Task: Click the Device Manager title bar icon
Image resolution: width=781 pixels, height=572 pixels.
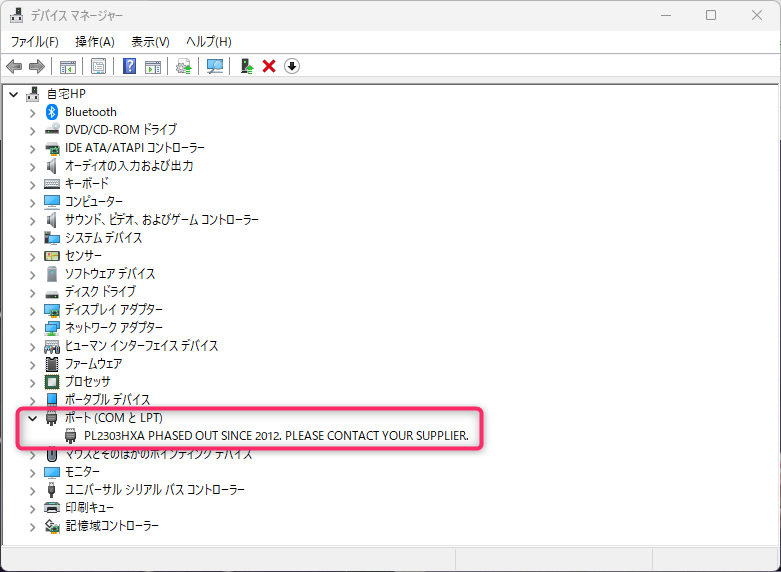Action: point(16,15)
